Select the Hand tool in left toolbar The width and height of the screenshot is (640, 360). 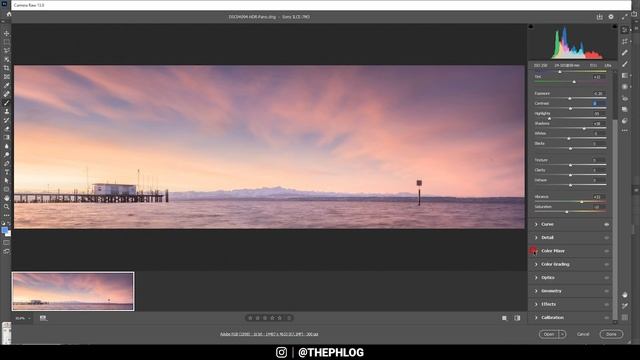click(6, 198)
